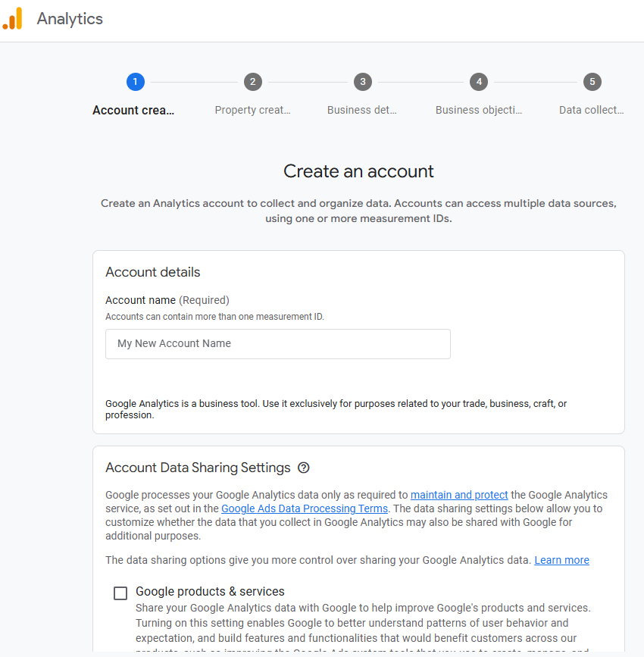The image size is (644, 657).
Task: Click the Google products & services label
Action: click(x=210, y=592)
